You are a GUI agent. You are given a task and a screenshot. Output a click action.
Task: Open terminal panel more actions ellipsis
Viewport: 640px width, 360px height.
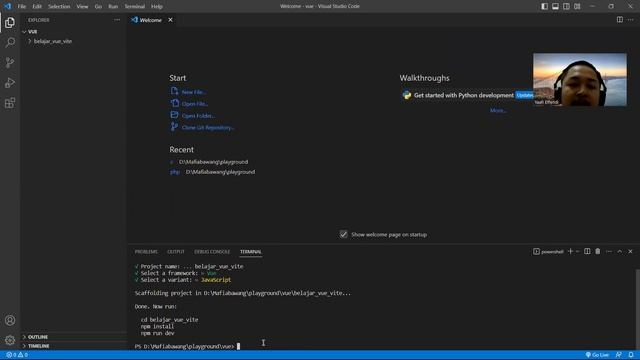(609, 251)
